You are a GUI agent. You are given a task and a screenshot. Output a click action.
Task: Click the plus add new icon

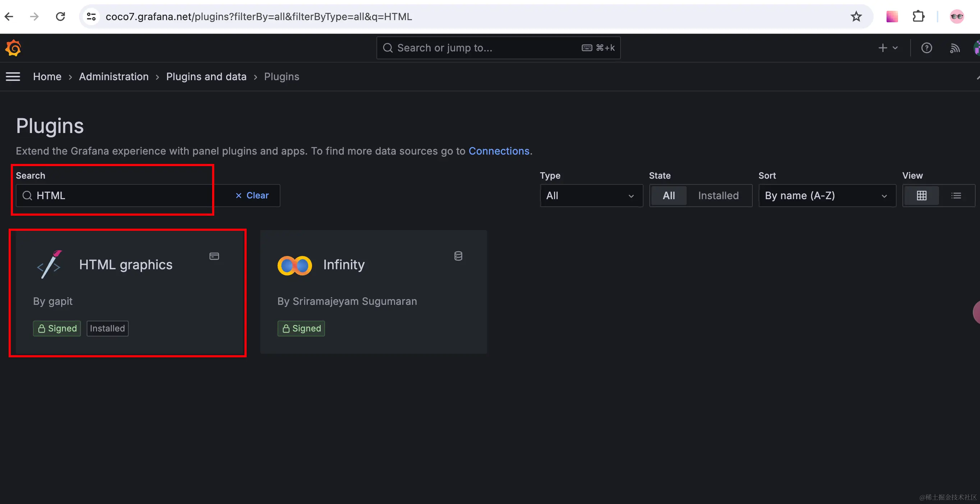point(883,48)
